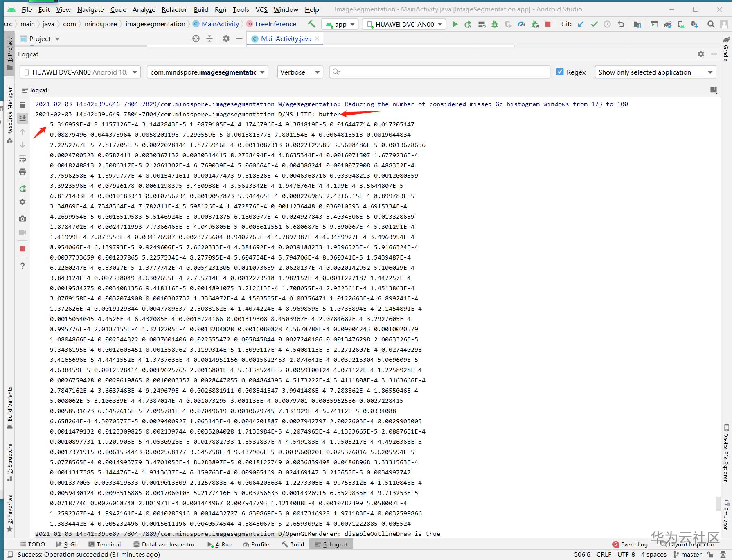
Task: Show Git history clock icon
Action: point(608,24)
